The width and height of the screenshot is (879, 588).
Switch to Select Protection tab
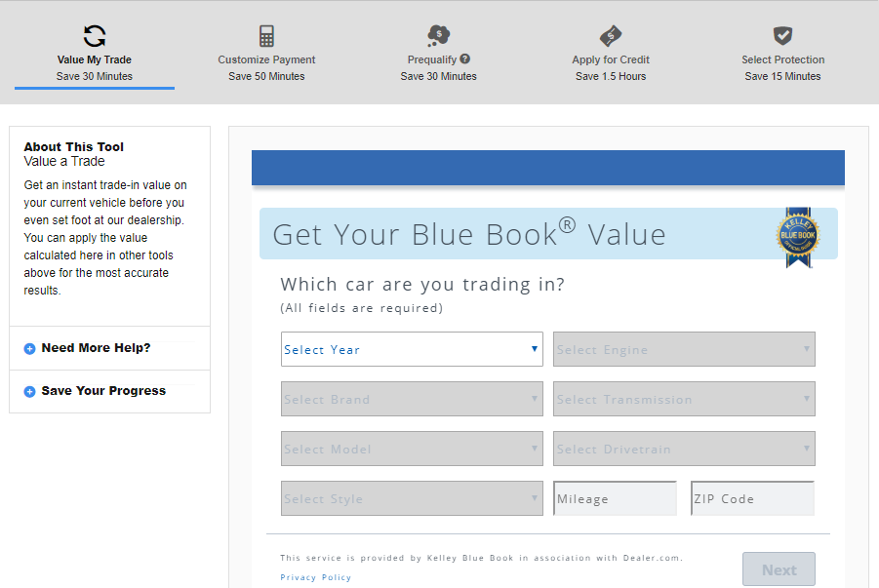(782, 54)
